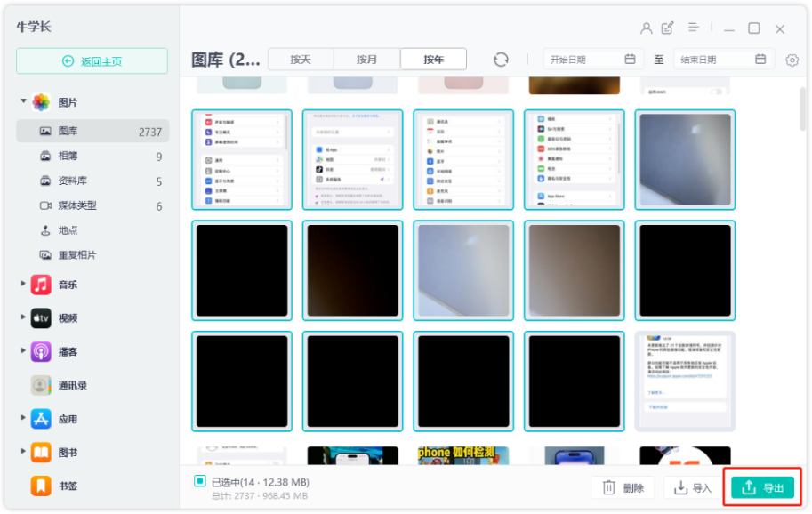Open start date calendar icon
The width and height of the screenshot is (812, 514).
[x=630, y=59]
